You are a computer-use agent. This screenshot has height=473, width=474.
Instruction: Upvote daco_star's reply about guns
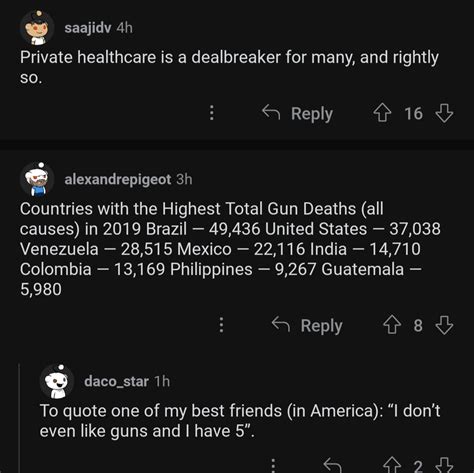point(392,465)
